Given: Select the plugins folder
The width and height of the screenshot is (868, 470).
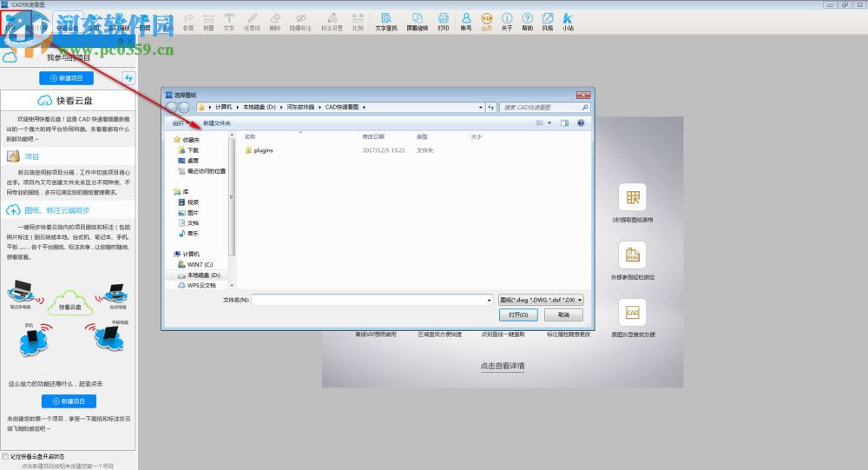Looking at the screenshot, I should [x=259, y=150].
